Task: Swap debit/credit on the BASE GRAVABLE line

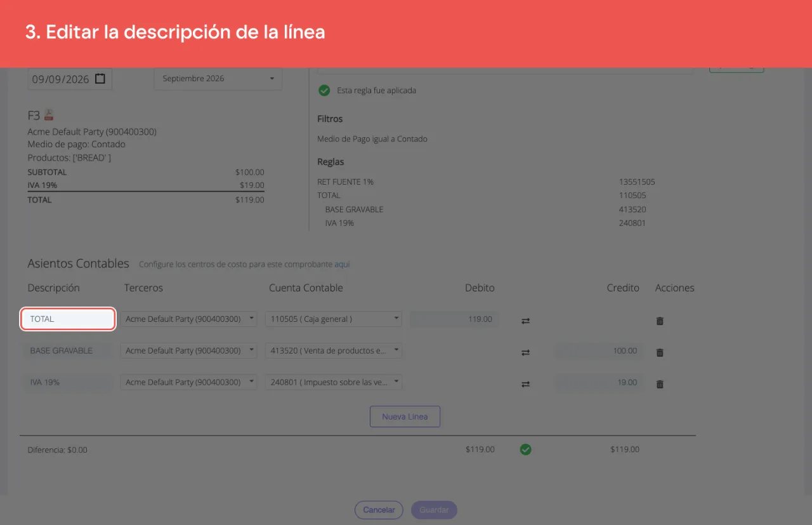Action: tap(525, 352)
